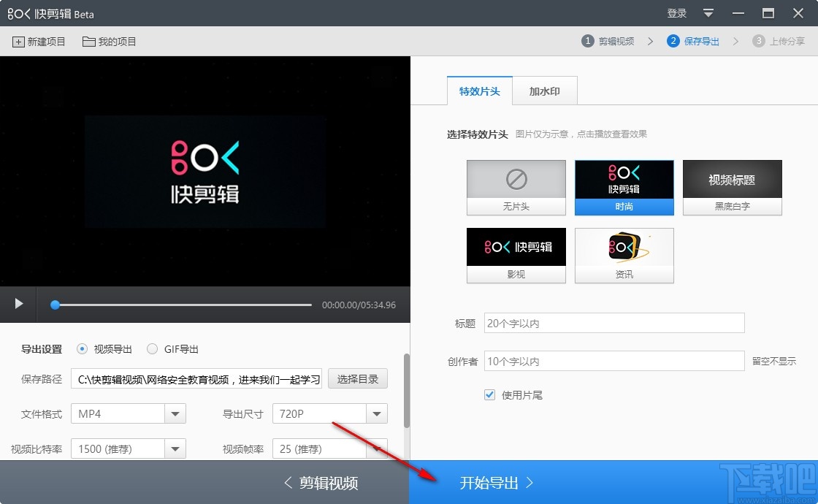Click 留空不显示 hint text

click(774, 361)
